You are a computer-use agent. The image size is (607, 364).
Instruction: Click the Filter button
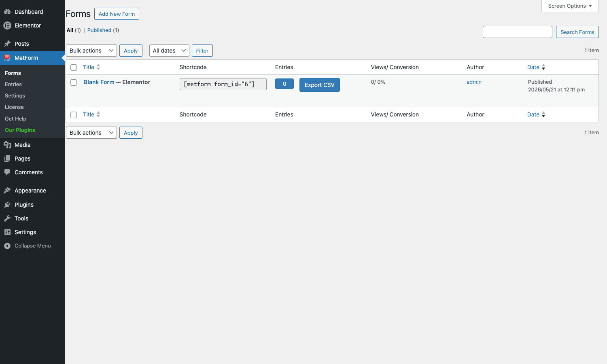[x=202, y=51]
